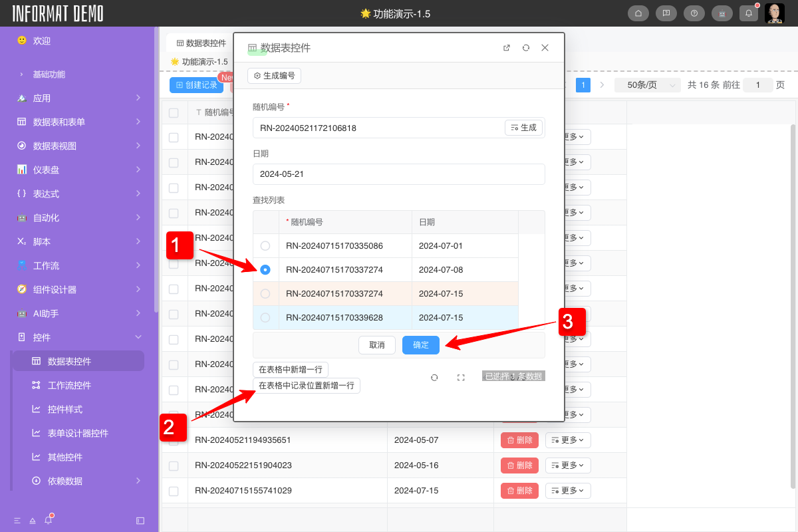Toggle sidebar panel icon at bottom left
798x532 pixels.
(140, 520)
